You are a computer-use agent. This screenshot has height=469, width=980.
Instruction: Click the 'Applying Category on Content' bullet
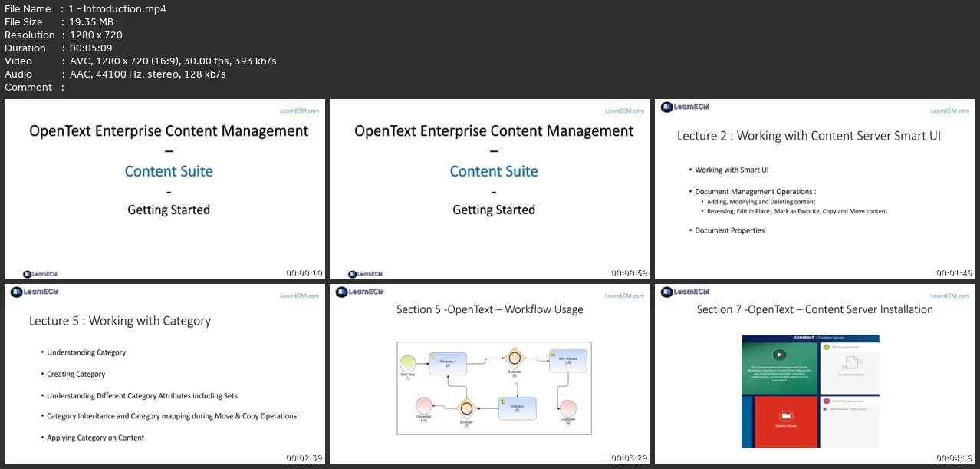click(x=96, y=438)
